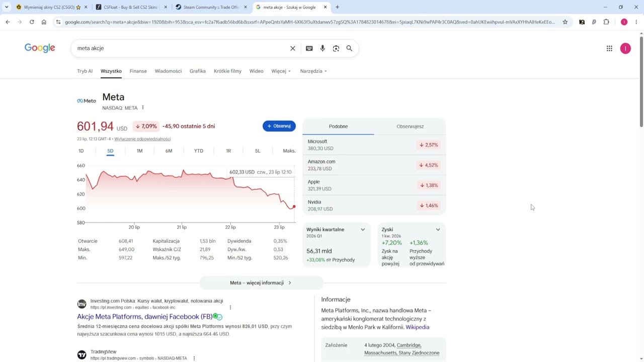View site information icon in address bar
This screenshot has height=362, width=644.
pos(58,22)
